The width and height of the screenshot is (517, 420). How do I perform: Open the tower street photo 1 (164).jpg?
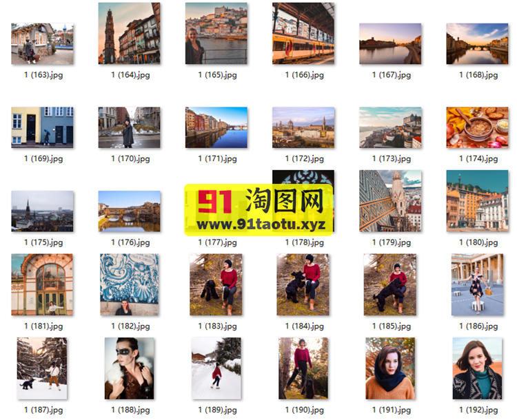[x=130, y=33]
